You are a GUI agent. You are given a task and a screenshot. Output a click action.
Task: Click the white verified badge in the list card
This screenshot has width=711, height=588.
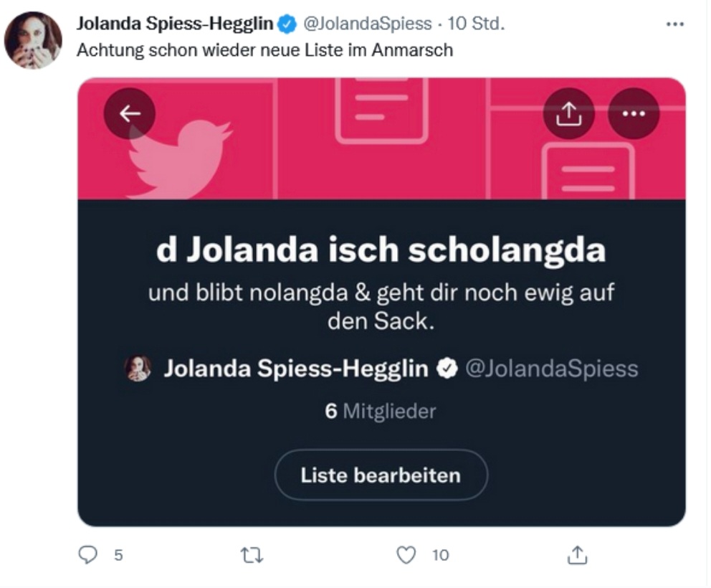click(447, 369)
